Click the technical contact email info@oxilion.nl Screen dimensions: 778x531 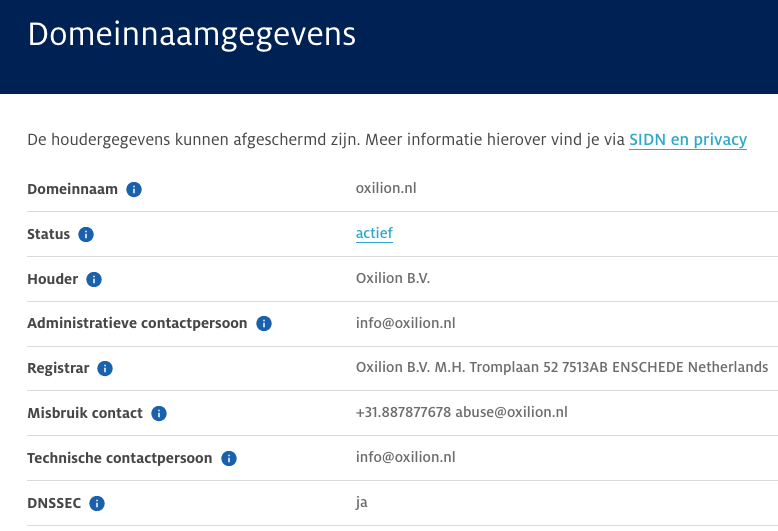tap(405, 457)
